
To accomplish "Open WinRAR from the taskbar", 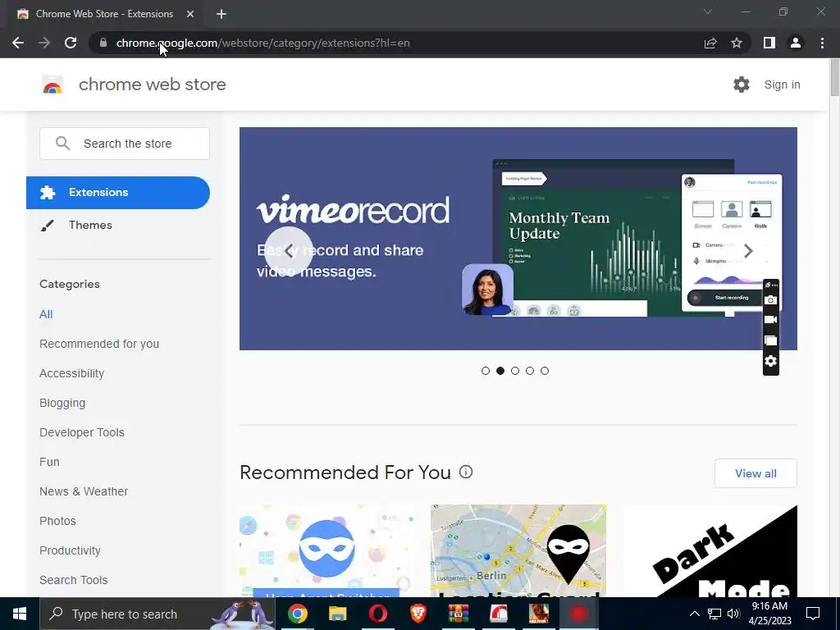I will click(x=458, y=614).
